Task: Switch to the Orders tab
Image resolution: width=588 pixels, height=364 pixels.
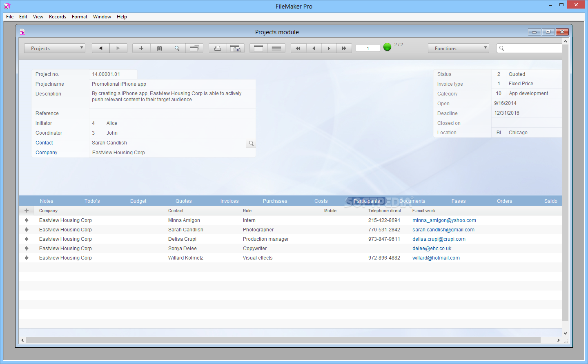Action: (505, 201)
